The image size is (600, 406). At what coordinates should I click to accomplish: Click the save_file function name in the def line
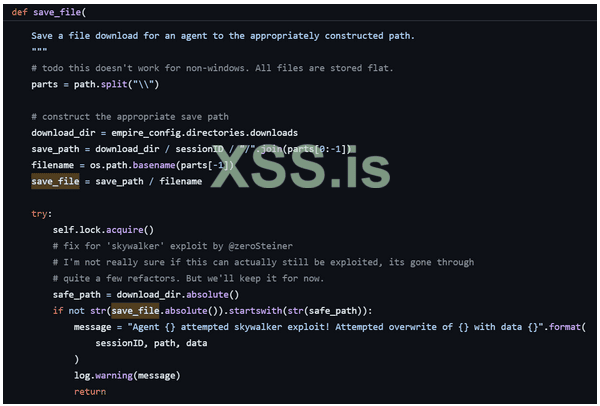click(x=57, y=12)
